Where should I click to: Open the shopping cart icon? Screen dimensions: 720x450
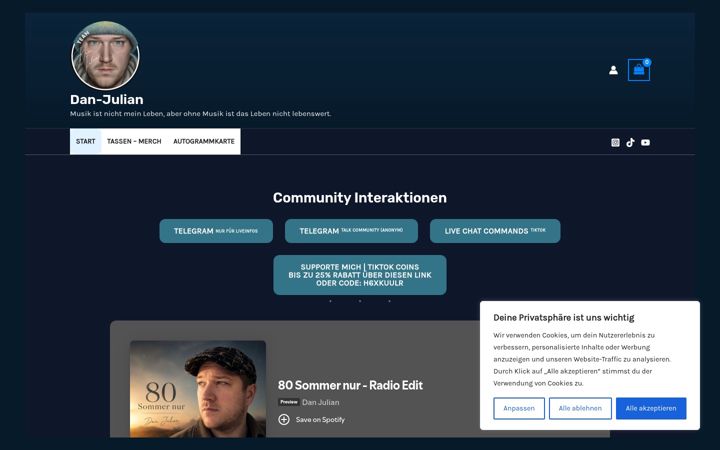(x=639, y=70)
